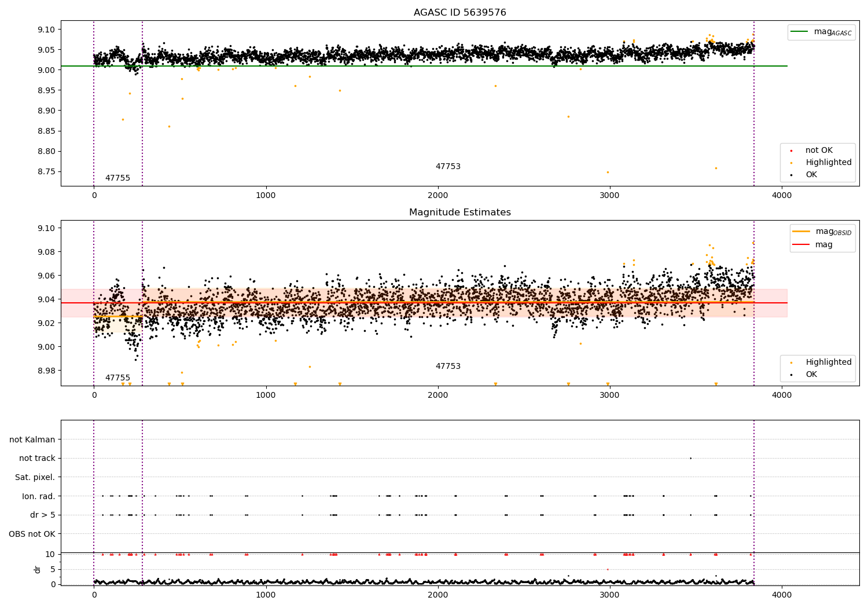Screen dimensions: 868x608
Task: Click the '47755' obsid label in the top plot
Action: pyautogui.click(x=117, y=178)
